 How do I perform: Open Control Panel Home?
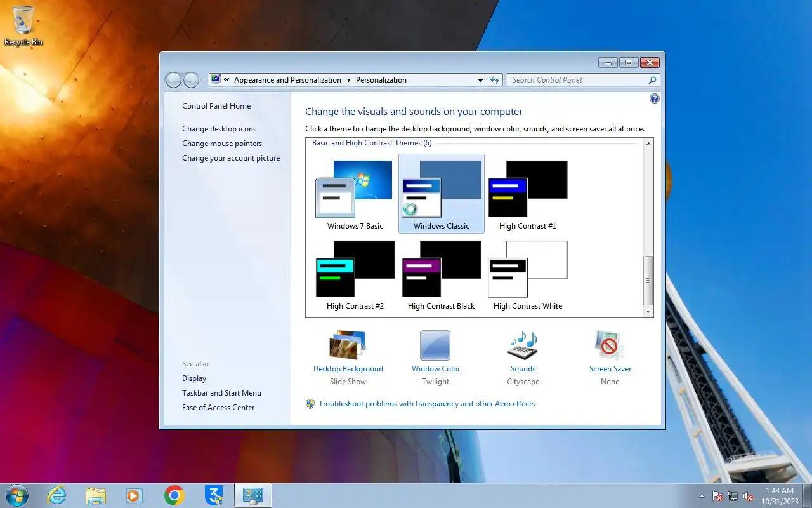tap(216, 106)
